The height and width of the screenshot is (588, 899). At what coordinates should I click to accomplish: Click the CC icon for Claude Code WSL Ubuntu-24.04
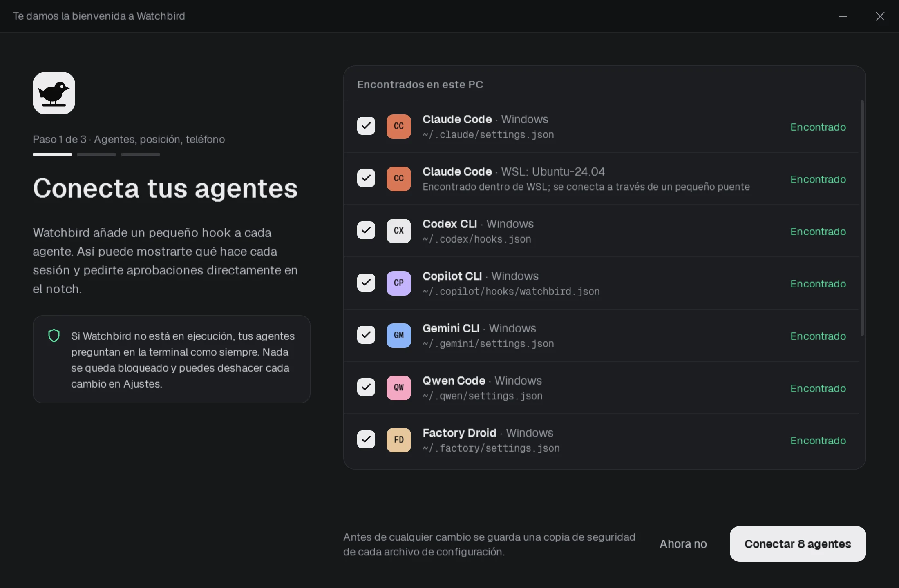[399, 178]
